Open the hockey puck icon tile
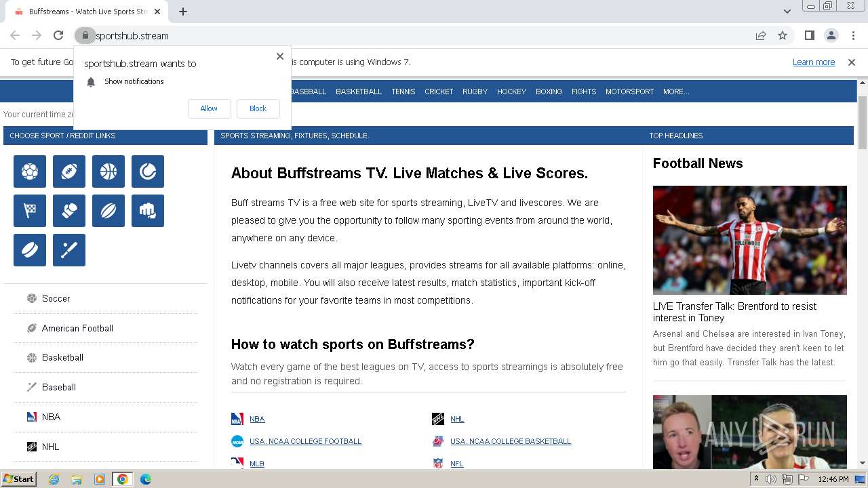Viewport: 868px width, 488px height. coord(30,250)
